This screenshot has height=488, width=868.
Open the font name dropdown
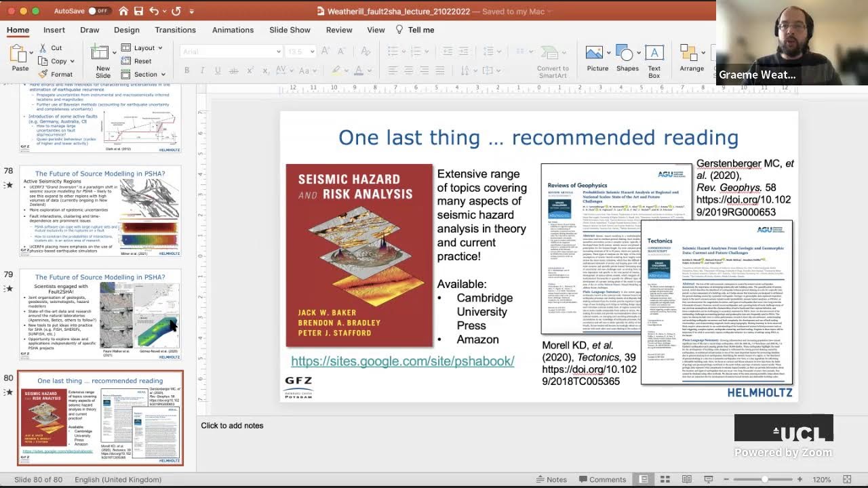(278, 52)
